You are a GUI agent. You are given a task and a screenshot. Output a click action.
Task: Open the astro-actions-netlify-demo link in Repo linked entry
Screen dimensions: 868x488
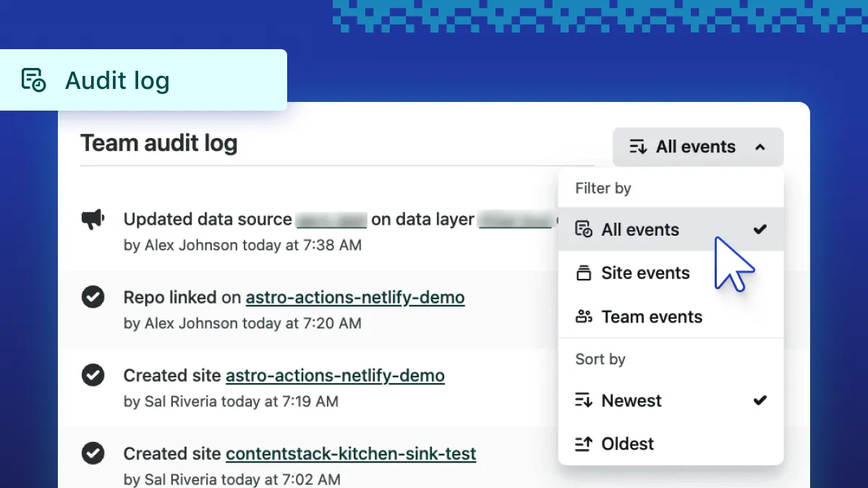355,297
